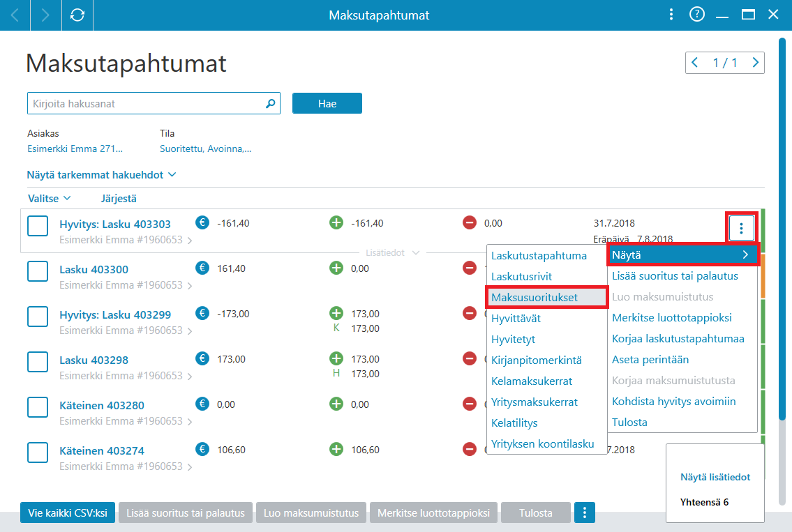792x532 pixels.
Task: Click red minus icon in Käteinen 403274 row
Action: [x=470, y=449]
